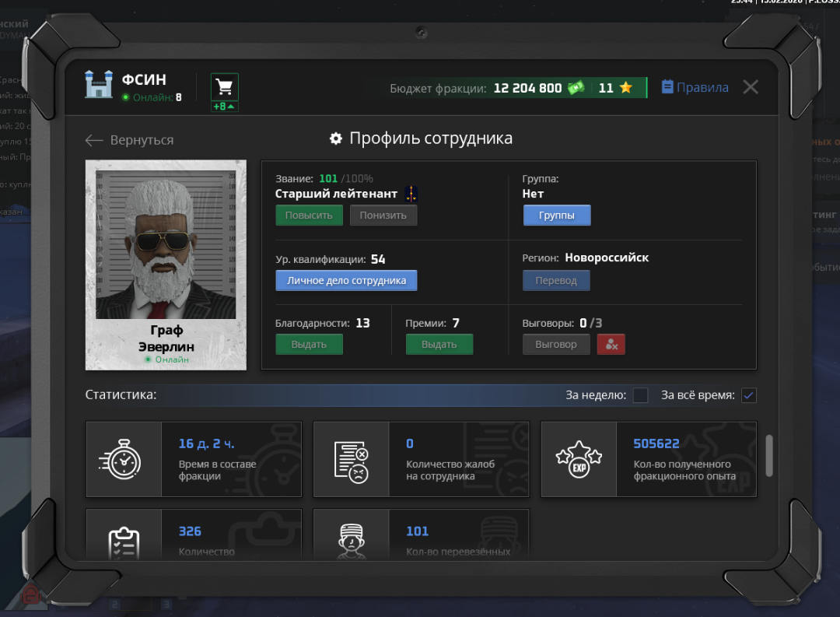Viewport: 840px width, 617px height.
Task: Click the rank insignia next to Старший лейтенант
Action: (x=411, y=194)
